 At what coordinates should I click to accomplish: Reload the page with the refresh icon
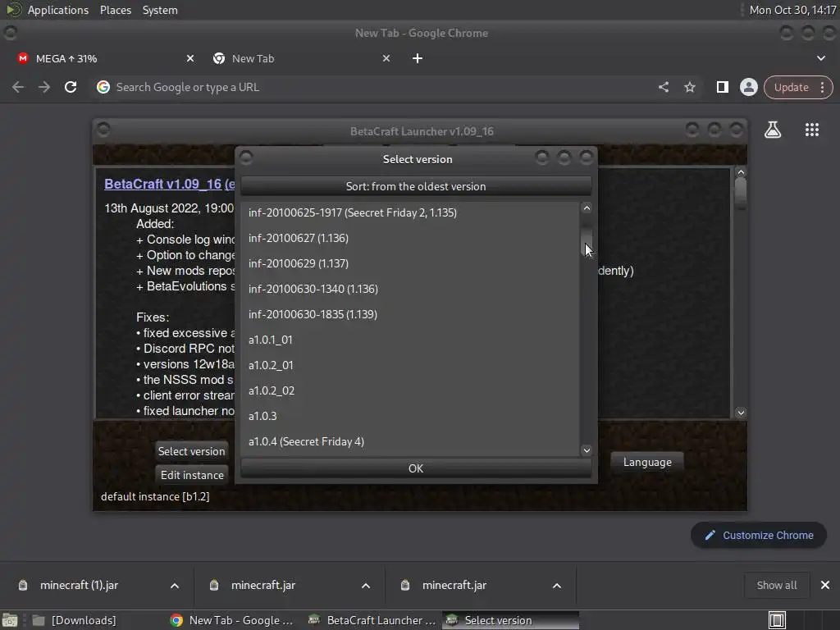[71, 87]
